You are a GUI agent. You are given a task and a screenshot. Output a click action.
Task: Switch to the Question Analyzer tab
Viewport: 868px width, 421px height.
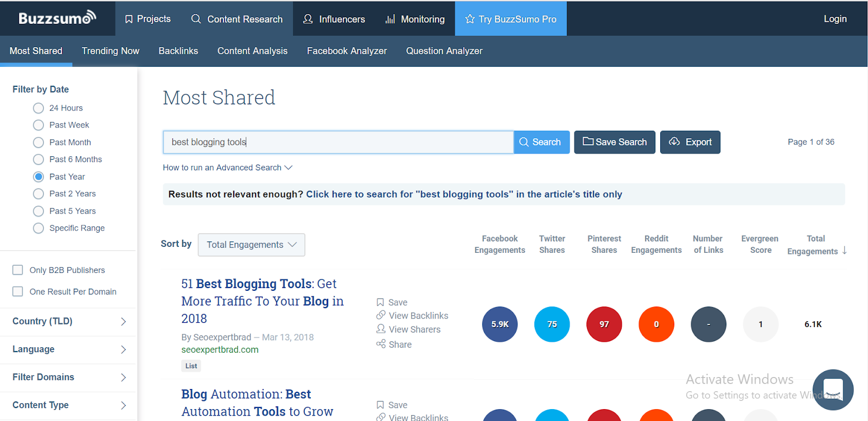point(444,51)
